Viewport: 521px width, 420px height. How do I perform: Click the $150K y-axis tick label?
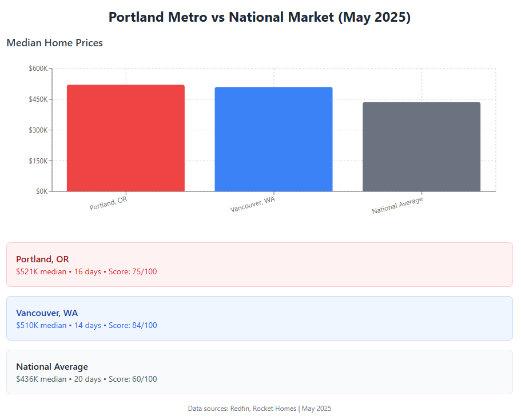[38, 161]
